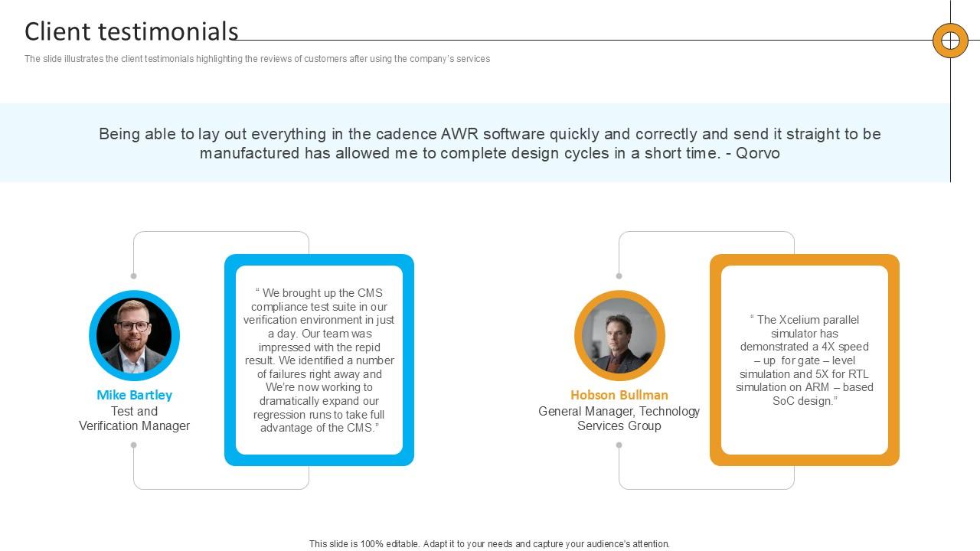980x551 pixels.
Task: Select the slide subtitle about client testimonials
Action: pos(257,59)
